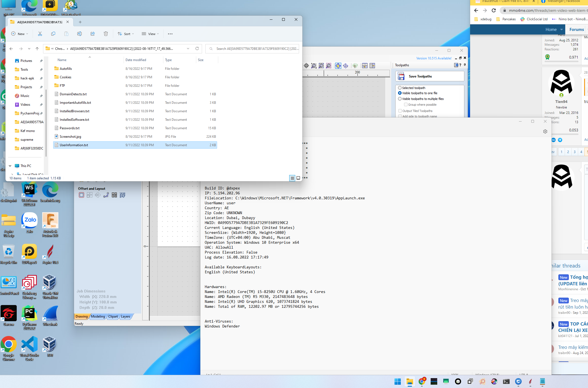
Task: Open the New dropdown in File Explorer
Action: coord(19,34)
